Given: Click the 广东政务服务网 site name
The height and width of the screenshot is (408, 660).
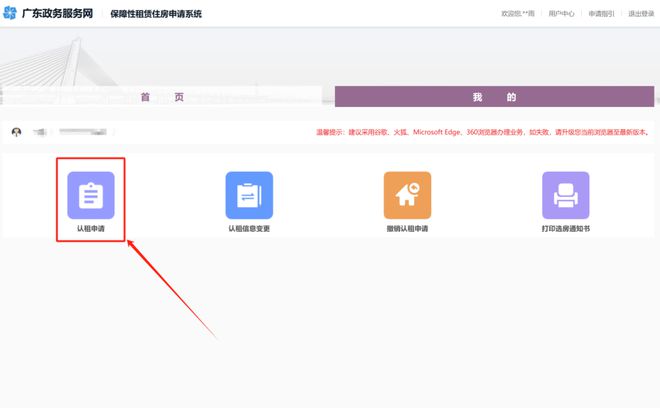Looking at the screenshot, I should pos(57,13).
